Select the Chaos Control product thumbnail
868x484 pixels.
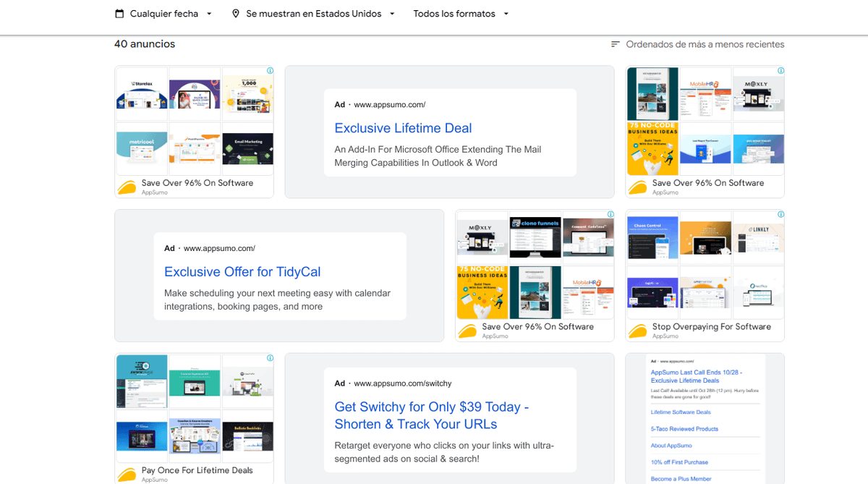coord(652,237)
